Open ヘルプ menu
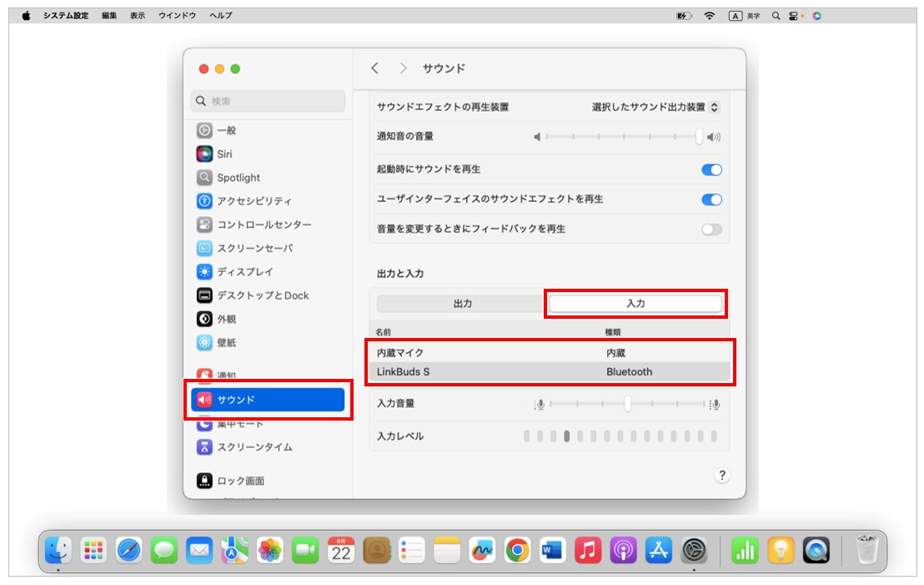This screenshot has width=924, height=585. [x=220, y=16]
